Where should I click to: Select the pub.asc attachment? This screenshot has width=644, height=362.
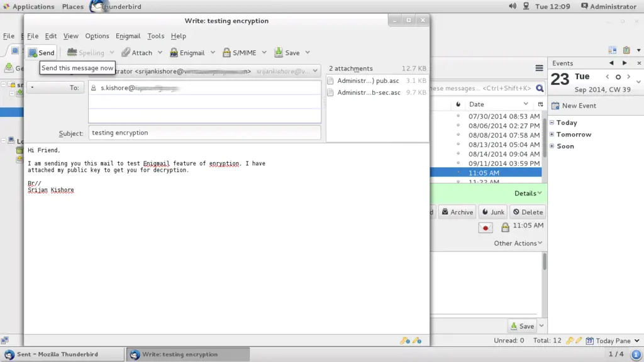(377, 80)
